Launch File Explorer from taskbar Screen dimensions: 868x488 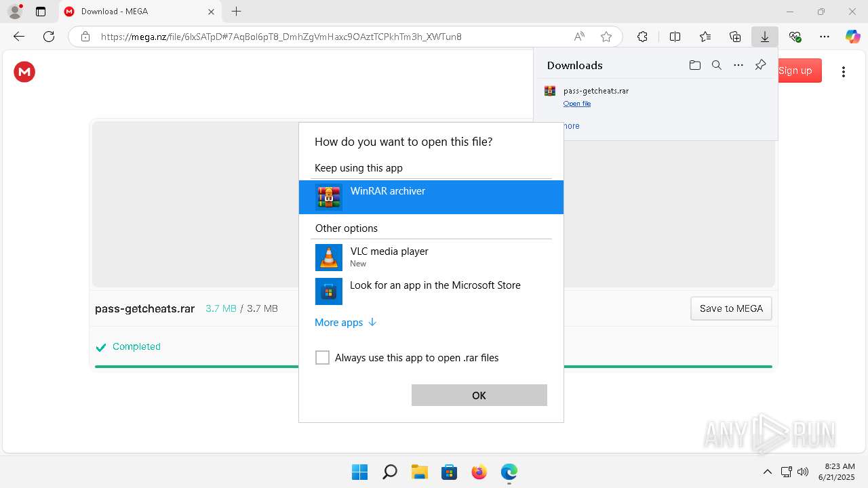419,472
